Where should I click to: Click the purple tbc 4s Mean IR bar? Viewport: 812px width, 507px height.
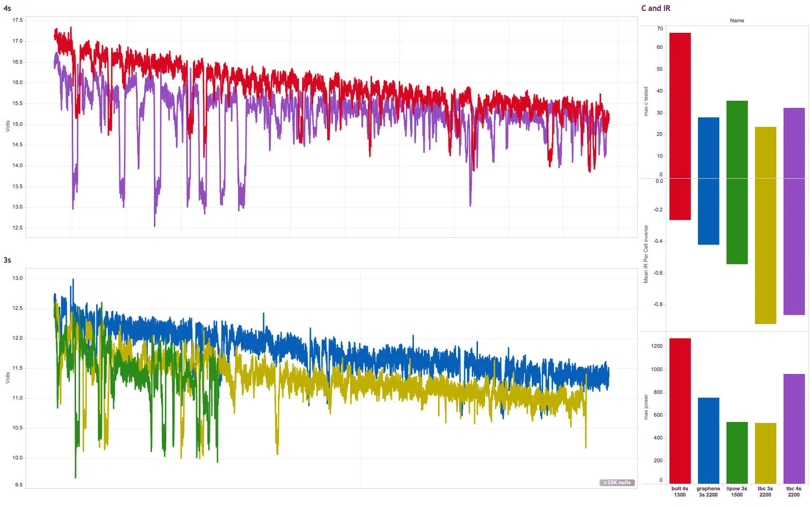click(793, 246)
